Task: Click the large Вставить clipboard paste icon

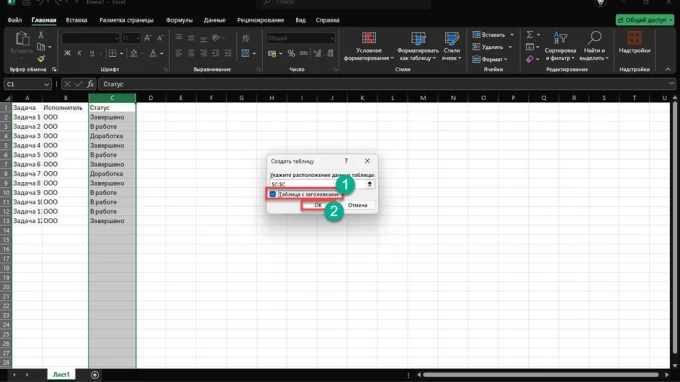Action: click(x=22, y=39)
